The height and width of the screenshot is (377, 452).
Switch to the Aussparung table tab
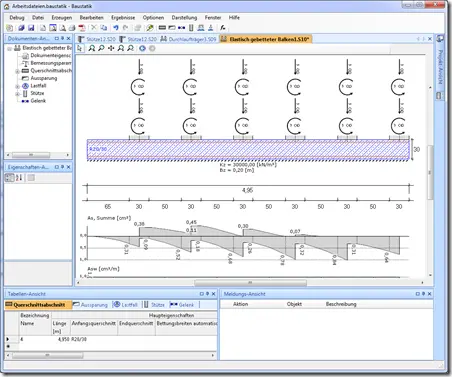(x=90, y=305)
